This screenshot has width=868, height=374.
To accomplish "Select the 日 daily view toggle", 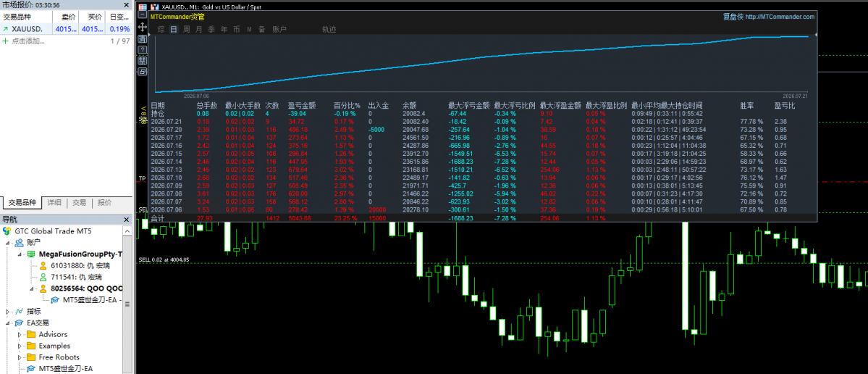I will click(x=174, y=30).
